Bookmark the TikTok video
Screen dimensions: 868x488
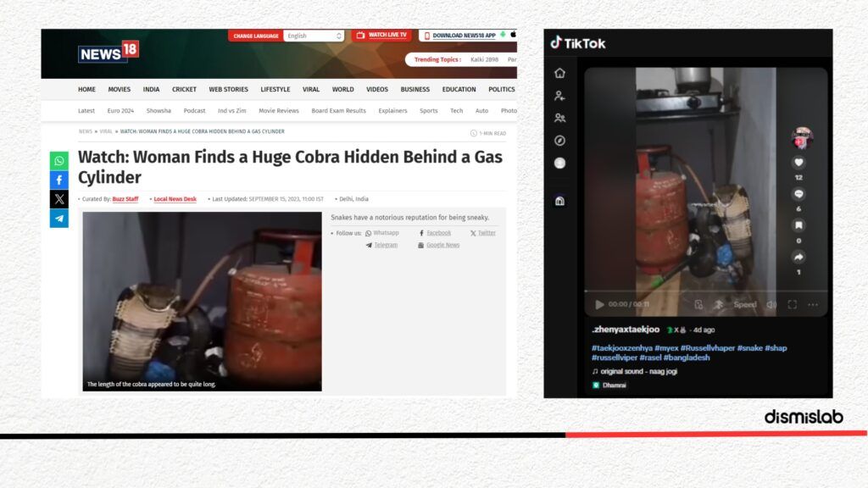pyautogui.click(x=798, y=225)
